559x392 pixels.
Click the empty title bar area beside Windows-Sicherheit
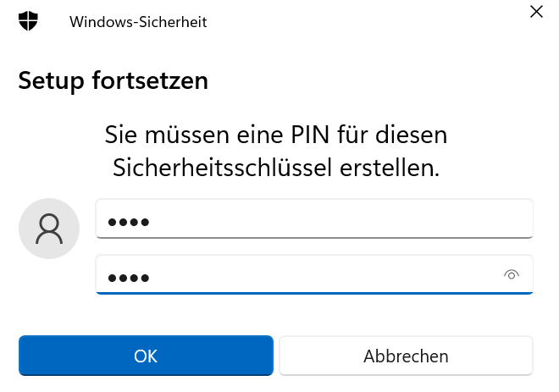(x=364, y=22)
